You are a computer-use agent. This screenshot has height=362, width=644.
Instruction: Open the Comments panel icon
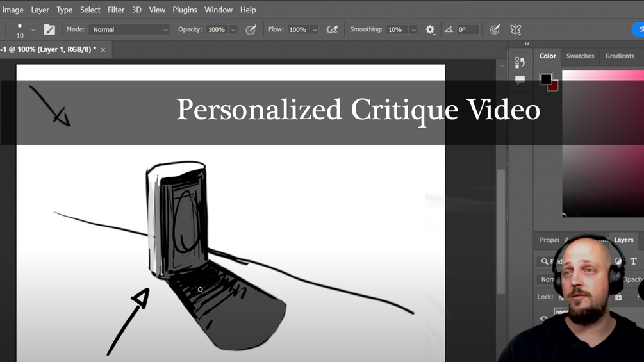pyautogui.click(x=520, y=79)
